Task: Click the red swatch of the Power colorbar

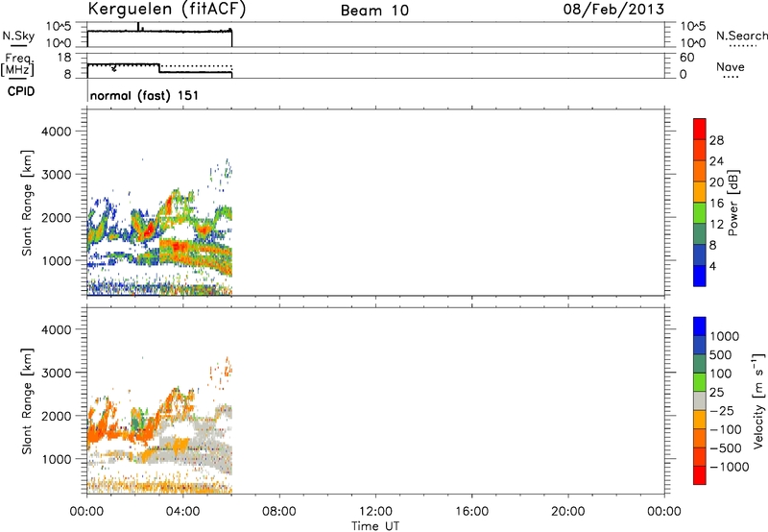Action: (700, 129)
